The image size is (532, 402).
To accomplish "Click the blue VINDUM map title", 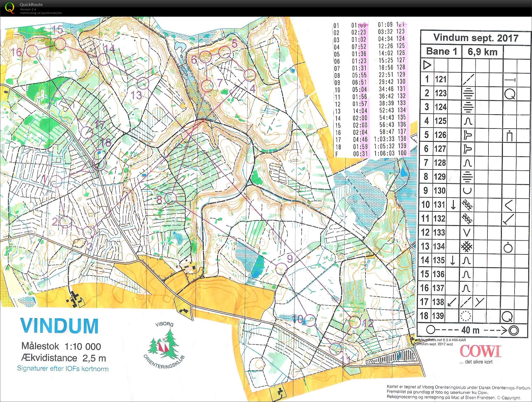I will (x=59, y=326).
